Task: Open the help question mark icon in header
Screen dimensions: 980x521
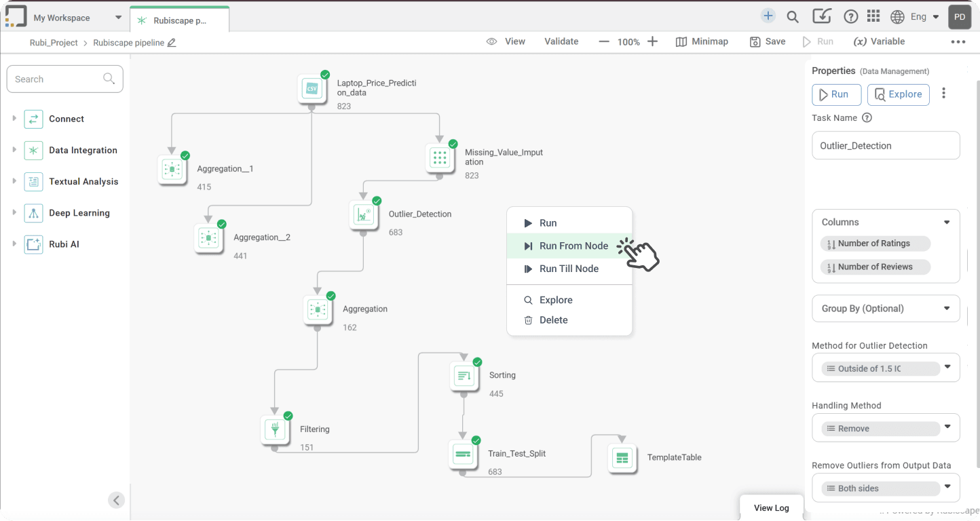Action: pyautogui.click(x=850, y=17)
